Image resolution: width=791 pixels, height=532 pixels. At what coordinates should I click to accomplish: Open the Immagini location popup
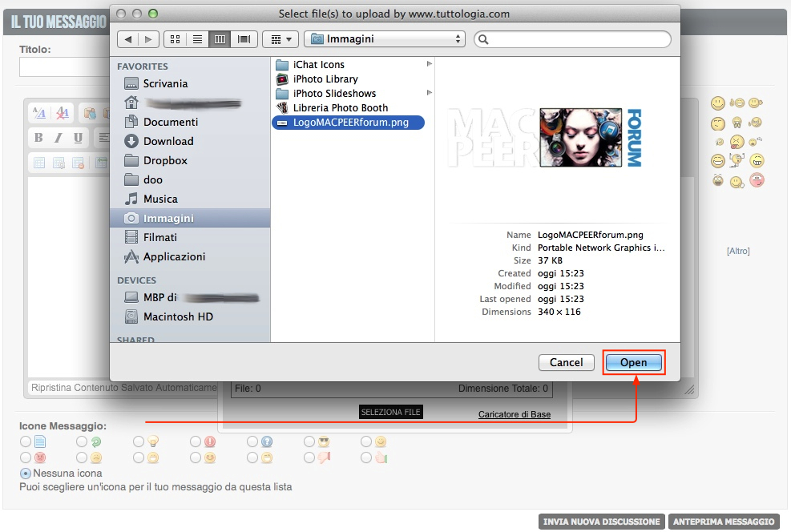[386, 39]
